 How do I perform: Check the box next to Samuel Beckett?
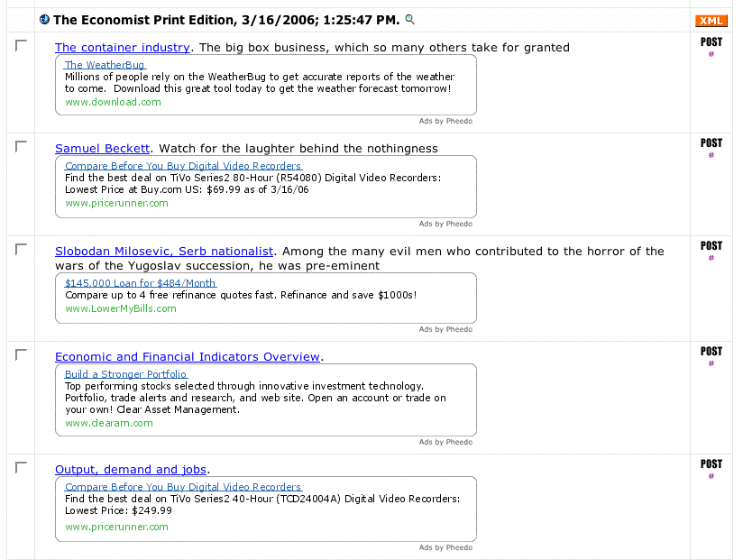[x=22, y=146]
